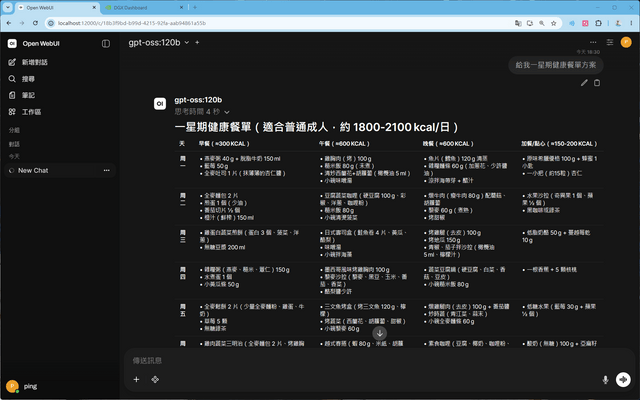View site information icon in address bar
The image size is (640, 400).
[51, 23]
